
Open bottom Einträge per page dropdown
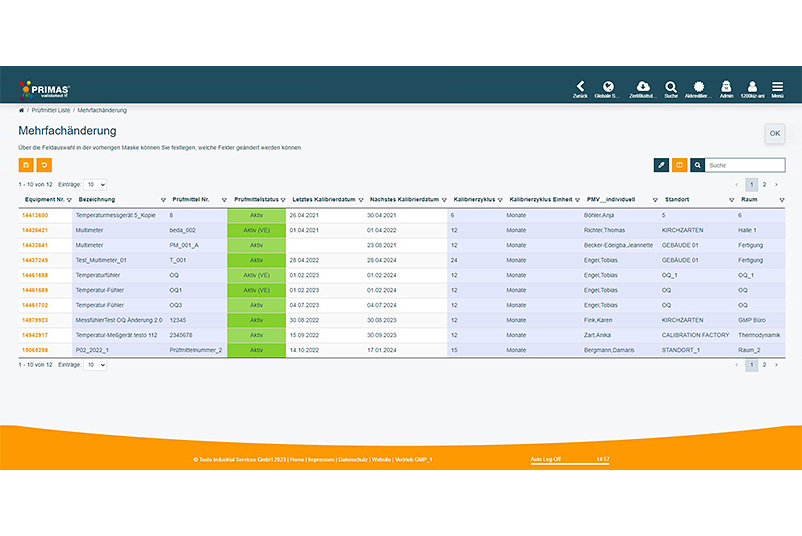click(x=95, y=365)
